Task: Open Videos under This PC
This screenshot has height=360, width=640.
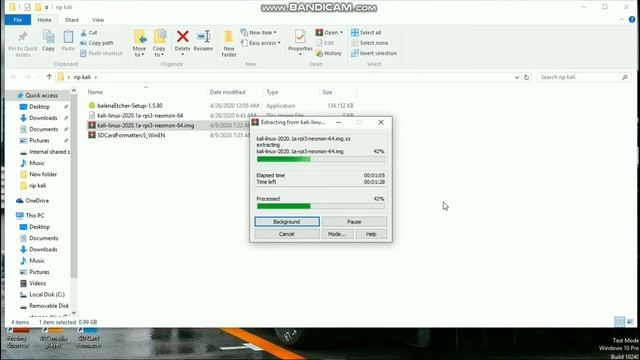Action: 37,283
